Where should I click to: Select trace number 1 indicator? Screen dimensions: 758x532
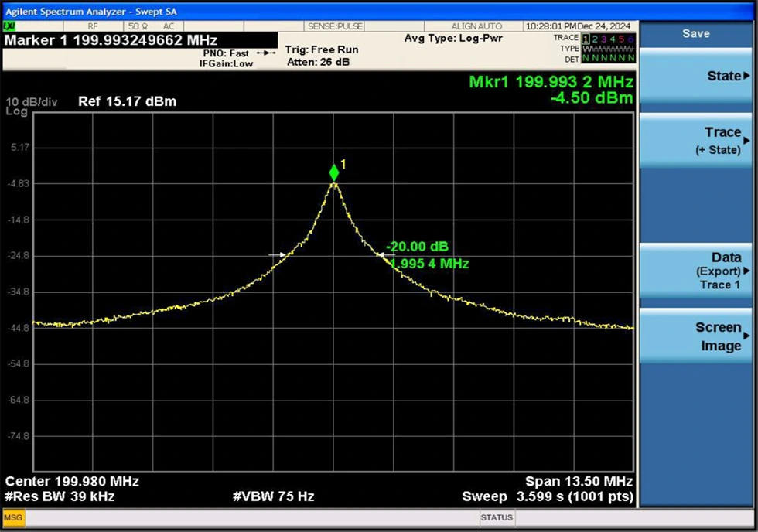(x=586, y=39)
